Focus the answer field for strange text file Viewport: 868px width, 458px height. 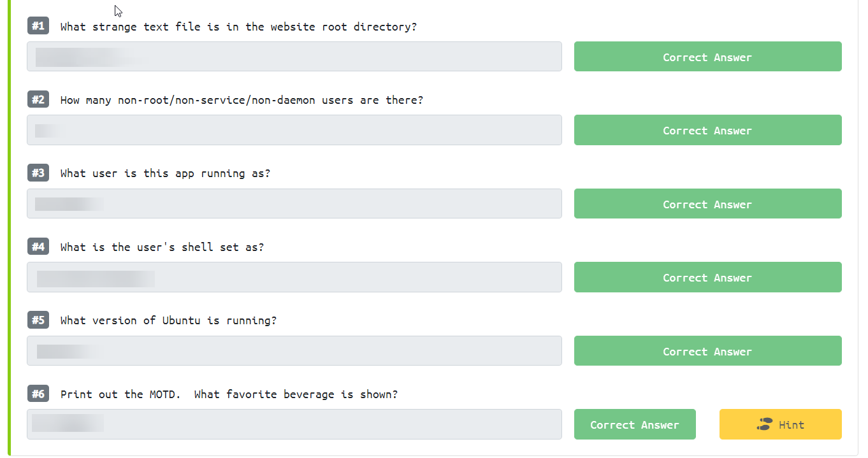pyautogui.click(x=294, y=57)
